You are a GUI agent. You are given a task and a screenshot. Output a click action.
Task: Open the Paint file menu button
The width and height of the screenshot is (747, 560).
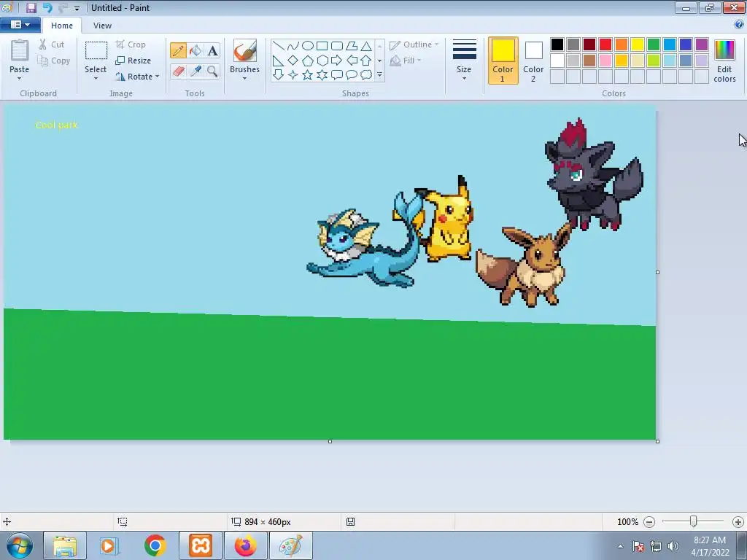point(20,25)
